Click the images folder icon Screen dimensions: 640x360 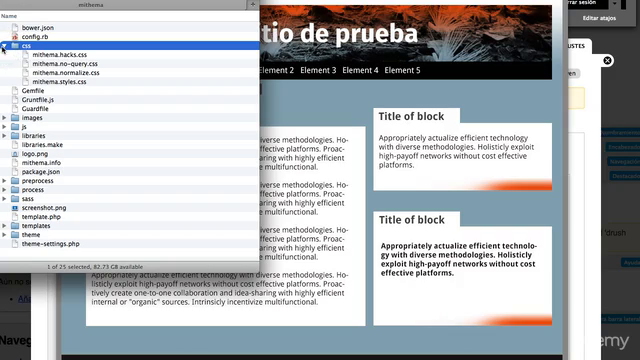(x=15, y=118)
